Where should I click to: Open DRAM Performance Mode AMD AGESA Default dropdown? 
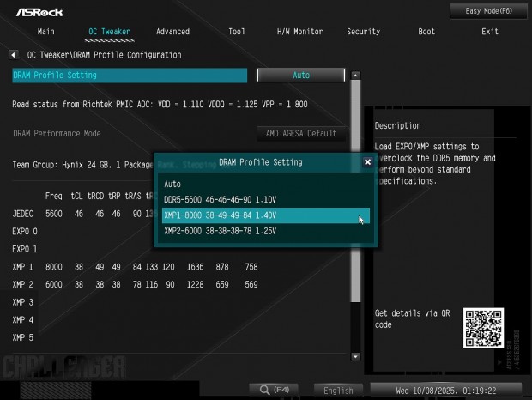click(x=301, y=133)
